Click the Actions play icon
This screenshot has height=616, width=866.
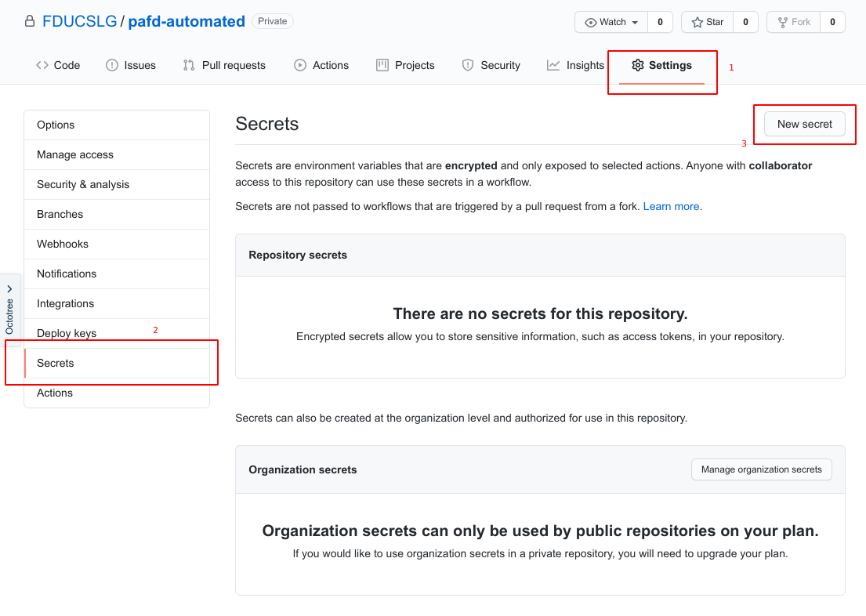pos(300,65)
